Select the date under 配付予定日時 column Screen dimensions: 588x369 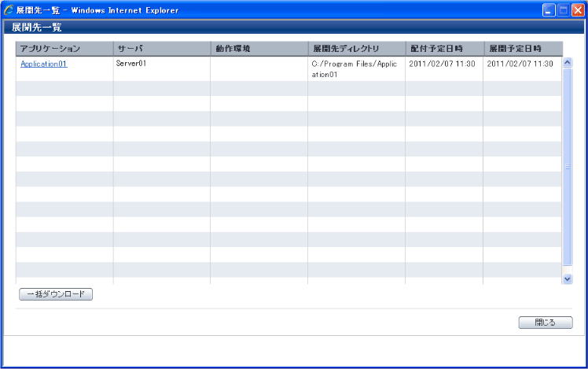click(442, 64)
